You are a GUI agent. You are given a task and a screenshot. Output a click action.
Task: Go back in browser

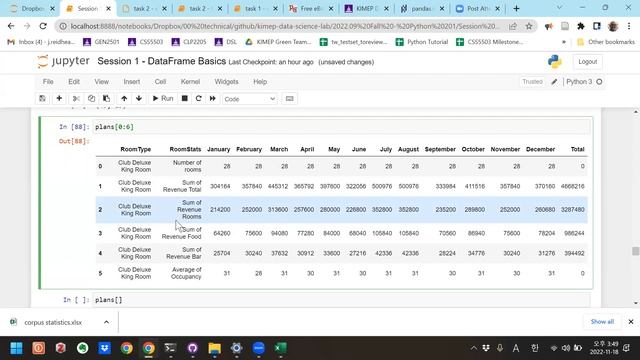click(11, 26)
